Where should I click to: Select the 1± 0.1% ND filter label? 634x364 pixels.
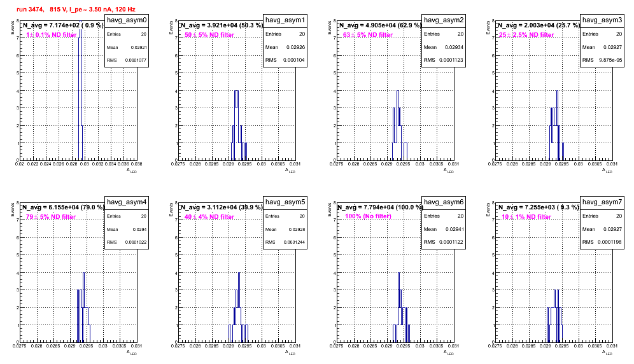(52, 35)
